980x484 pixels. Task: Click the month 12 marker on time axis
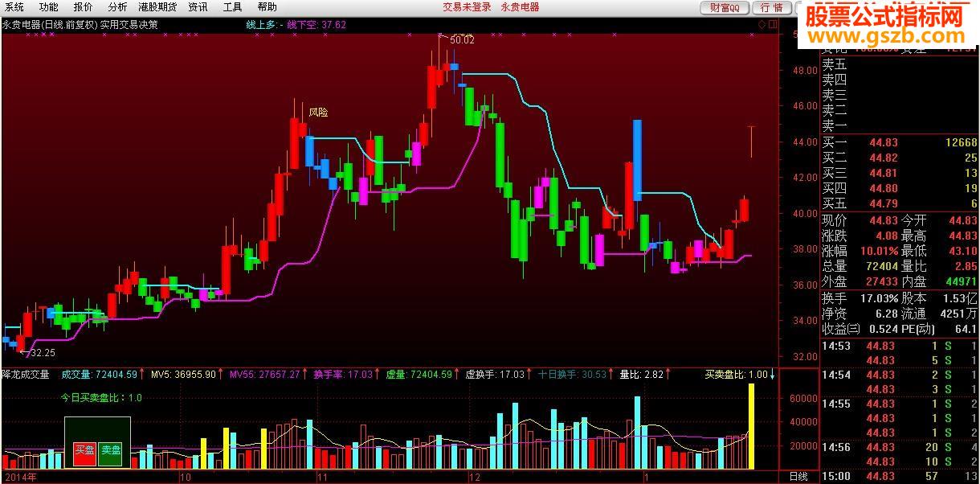473,477
